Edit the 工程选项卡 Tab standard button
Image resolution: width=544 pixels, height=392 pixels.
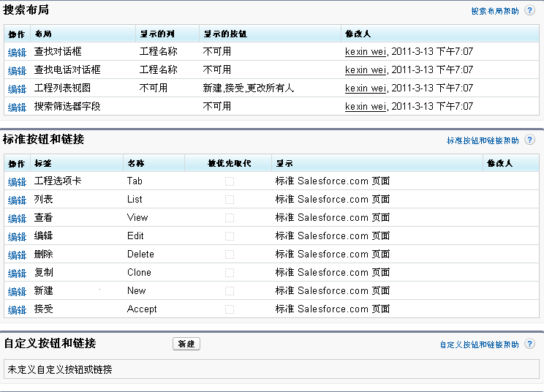point(17,182)
